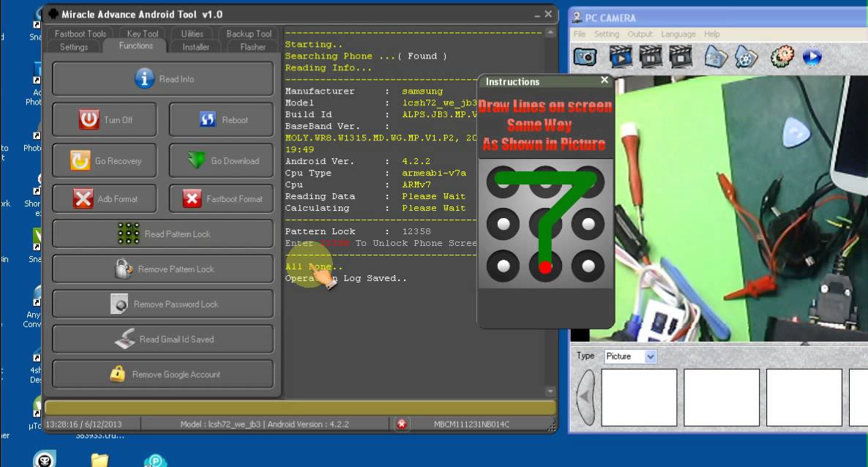Open the Ulities tab
The height and width of the screenshot is (467, 868).
click(192, 34)
